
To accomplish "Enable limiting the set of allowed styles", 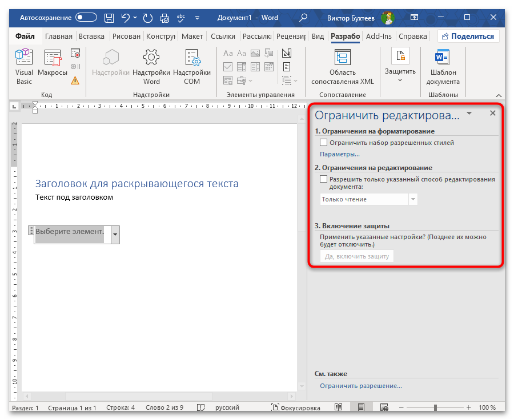I will coord(324,143).
